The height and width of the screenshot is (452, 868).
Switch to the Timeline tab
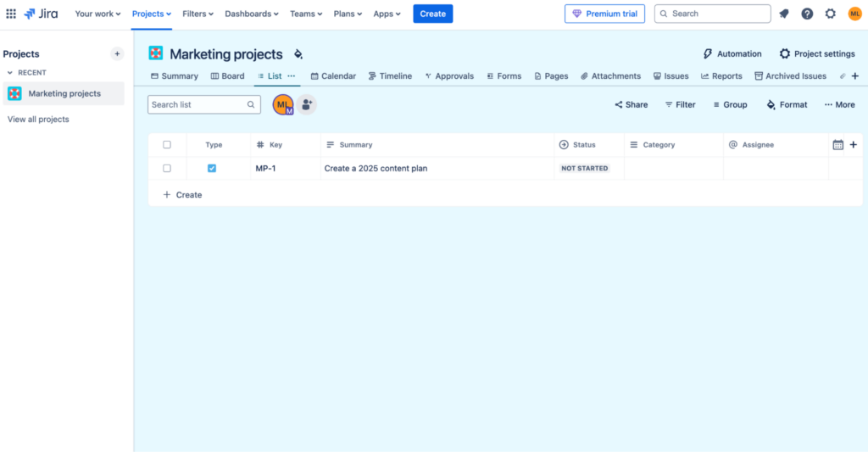click(390, 75)
